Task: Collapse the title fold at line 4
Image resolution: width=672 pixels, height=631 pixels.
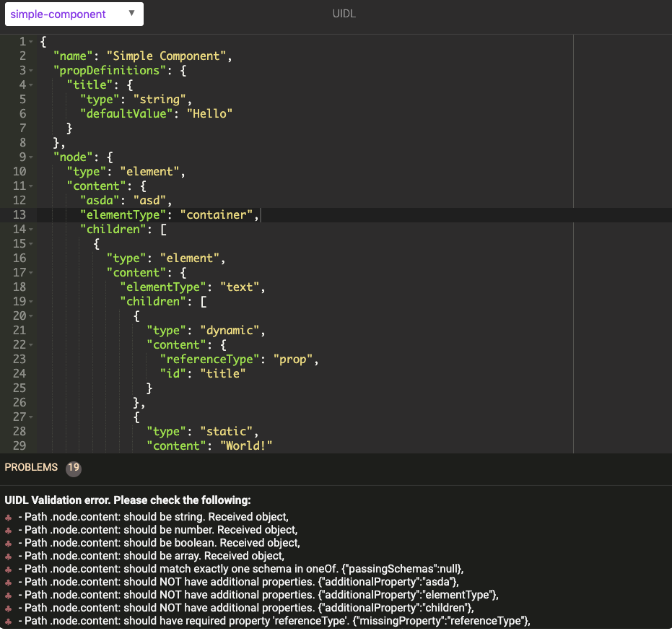Action: pyautogui.click(x=31, y=85)
